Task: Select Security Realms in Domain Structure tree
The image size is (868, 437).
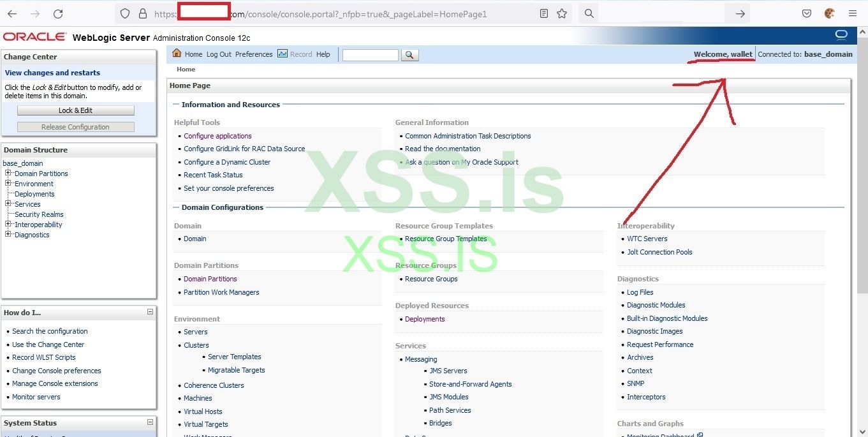Action: [x=39, y=214]
